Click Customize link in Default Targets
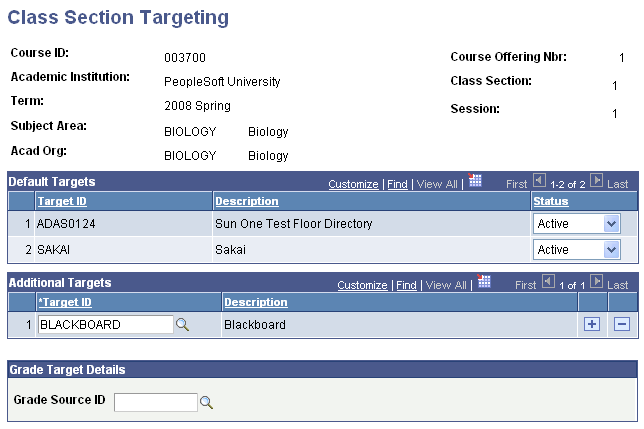The width and height of the screenshot is (644, 429). coord(353,184)
